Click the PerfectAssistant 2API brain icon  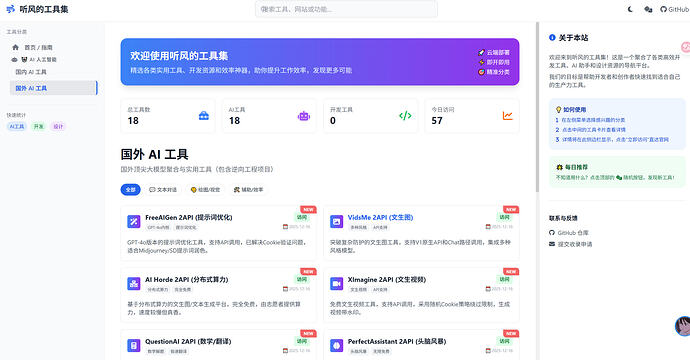click(337, 345)
